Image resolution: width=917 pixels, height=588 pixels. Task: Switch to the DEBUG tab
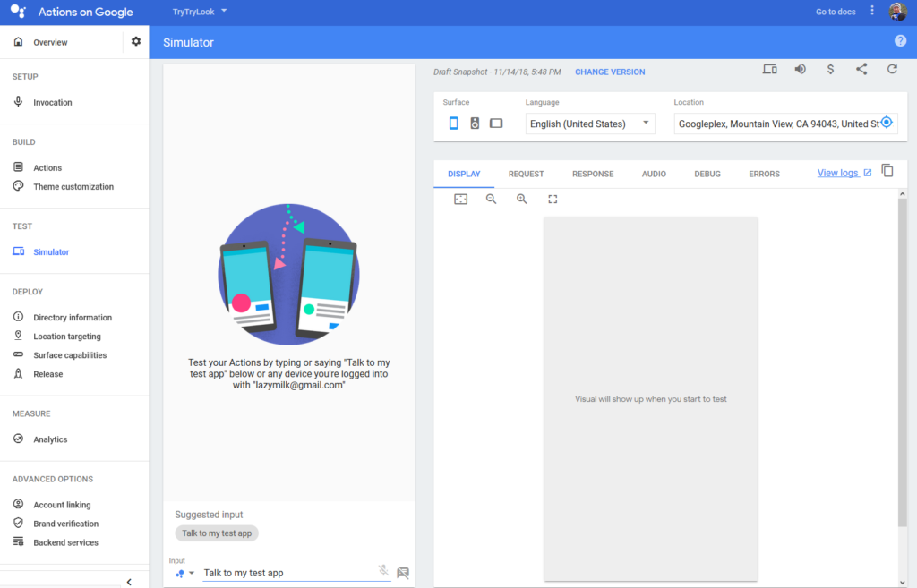pos(707,174)
